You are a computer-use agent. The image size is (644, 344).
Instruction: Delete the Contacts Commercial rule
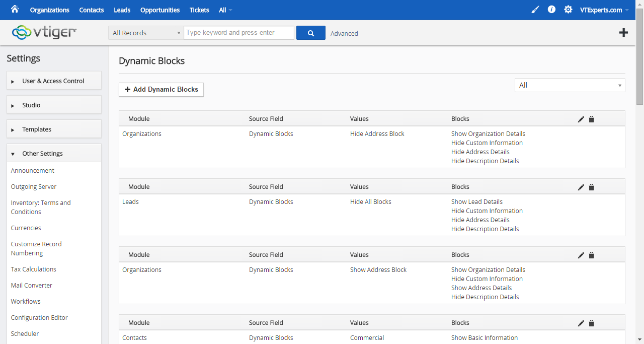(x=591, y=323)
